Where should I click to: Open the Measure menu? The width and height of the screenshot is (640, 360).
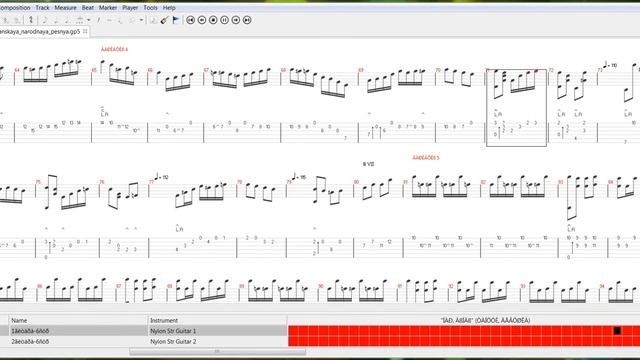[x=65, y=7]
